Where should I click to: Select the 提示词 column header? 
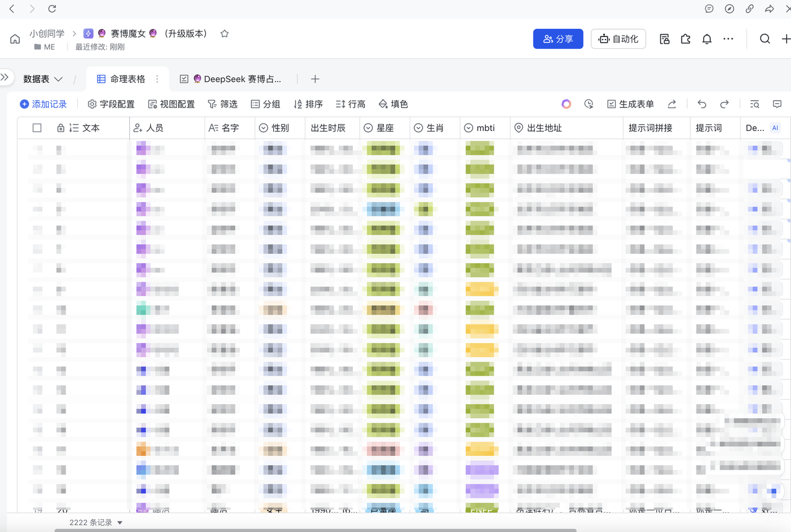pyautogui.click(x=716, y=128)
